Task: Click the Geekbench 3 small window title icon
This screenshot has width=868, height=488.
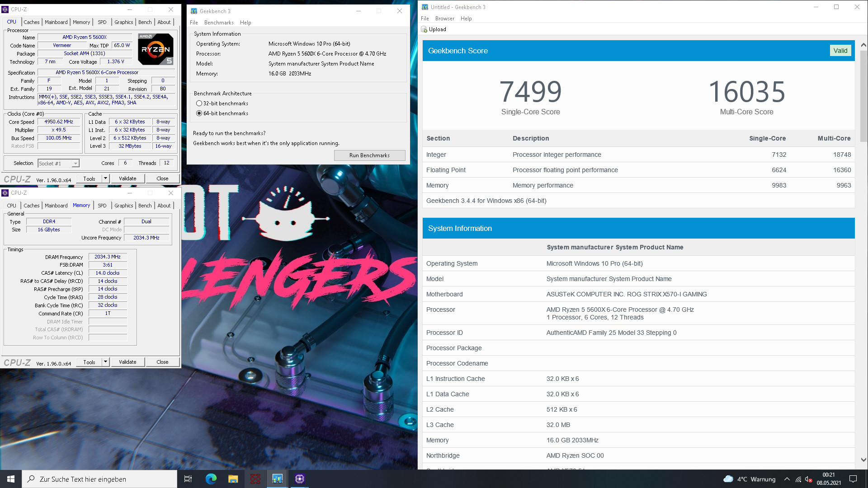Action: pyautogui.click(x=194, y=11)
